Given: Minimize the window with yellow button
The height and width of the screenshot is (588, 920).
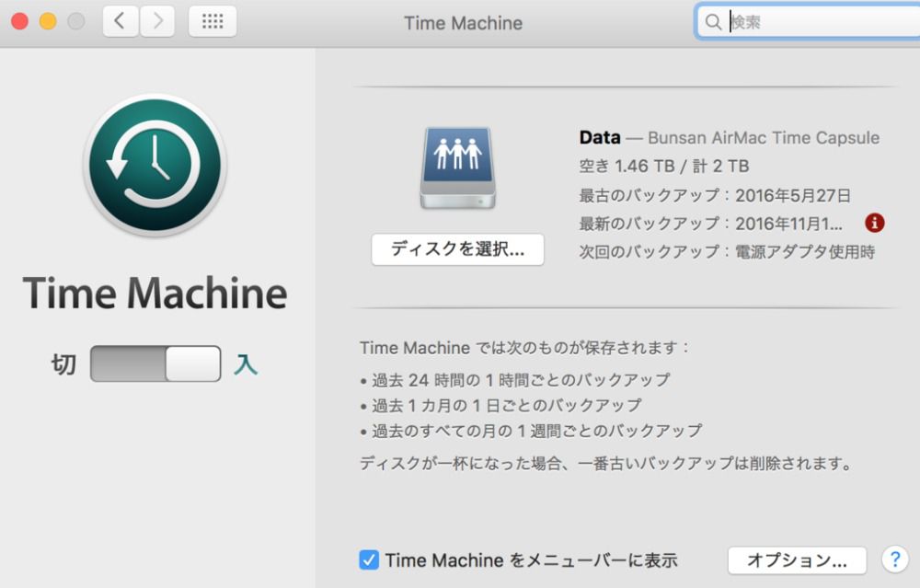Looking at the screenshot, I should coord(48,21).
